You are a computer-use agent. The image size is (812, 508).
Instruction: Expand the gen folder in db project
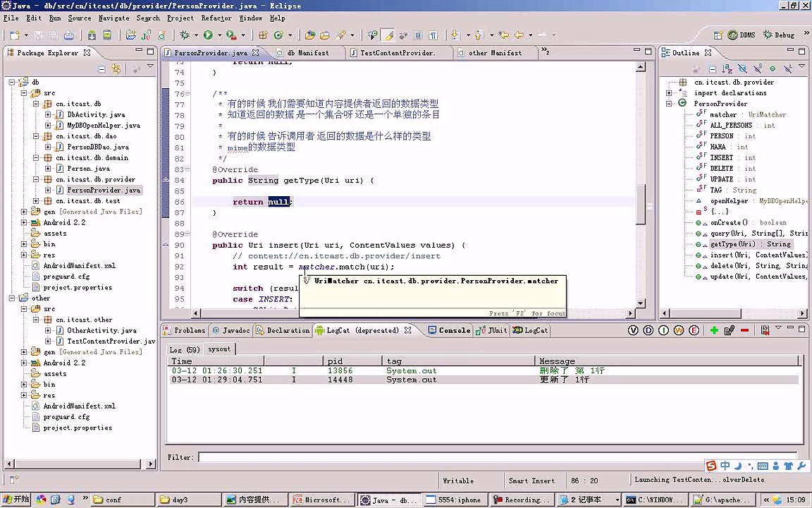pyautogui.click(x=24, y=212)
